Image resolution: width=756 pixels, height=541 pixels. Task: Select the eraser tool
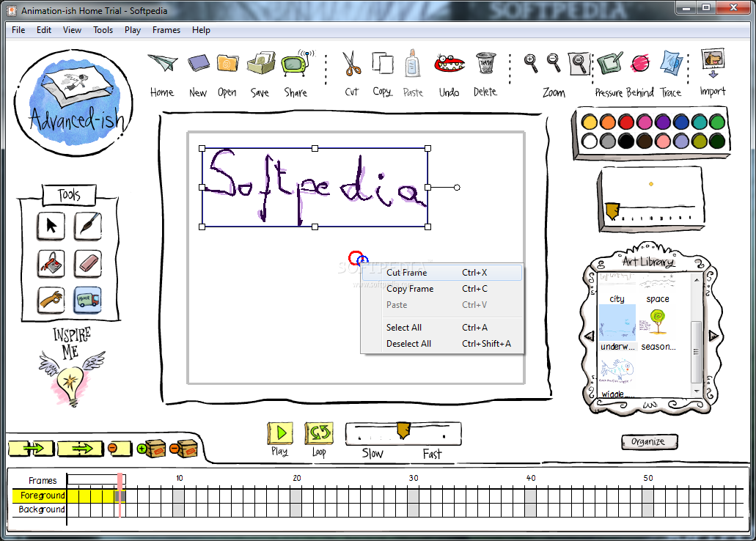[x=88, y=263]
